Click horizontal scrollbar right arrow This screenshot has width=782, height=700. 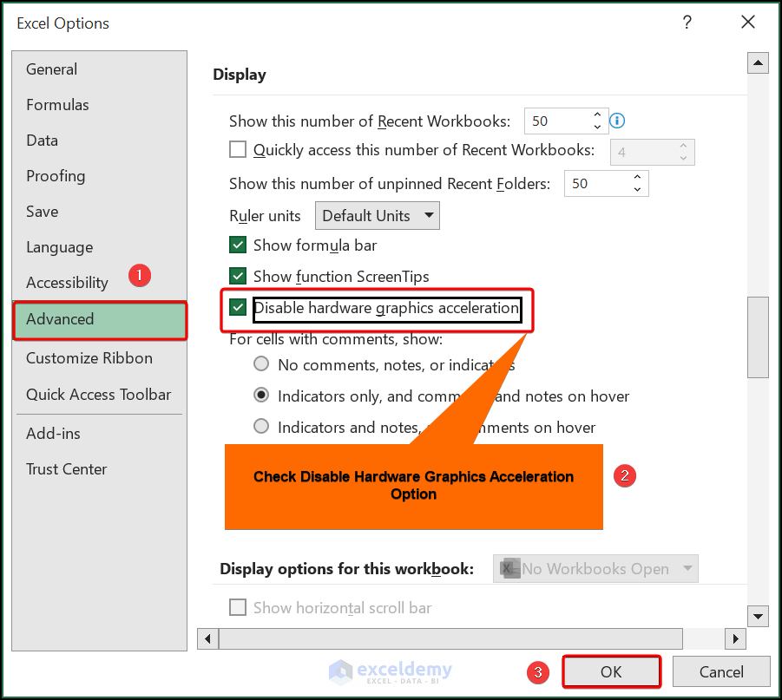pyautogui.click(x=736, y=638)
